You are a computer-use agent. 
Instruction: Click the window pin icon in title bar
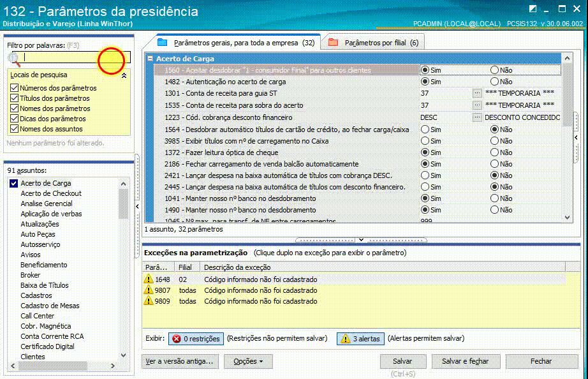click(x=533, y=9)
